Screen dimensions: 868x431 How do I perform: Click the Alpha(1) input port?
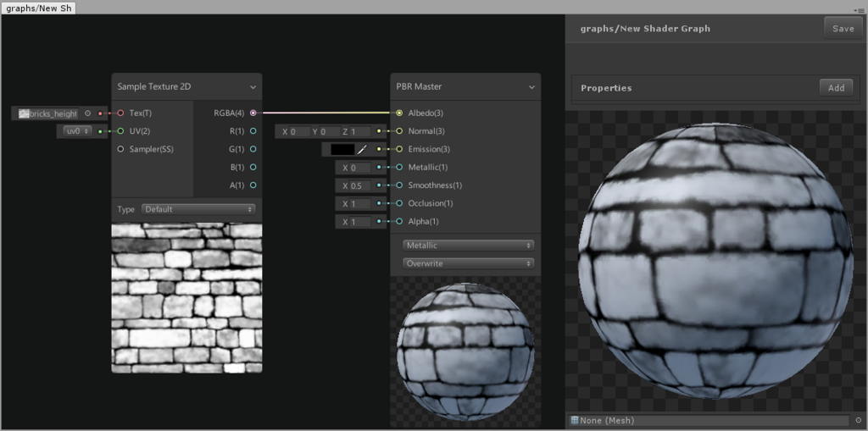tap(399, 221)
